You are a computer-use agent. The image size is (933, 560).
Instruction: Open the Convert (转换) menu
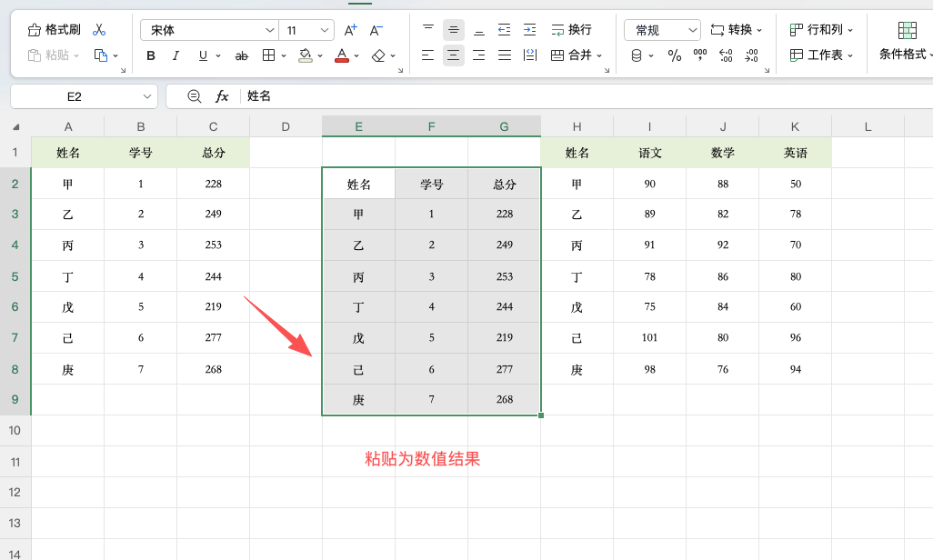click(x=736, y=29)
